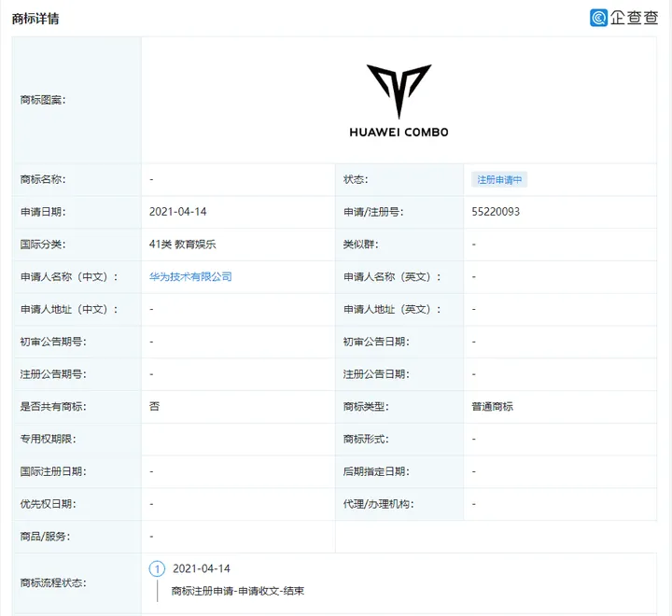Click the 商标详情 page heading
Screen dimensions: 672x616
tap(35, 18)
